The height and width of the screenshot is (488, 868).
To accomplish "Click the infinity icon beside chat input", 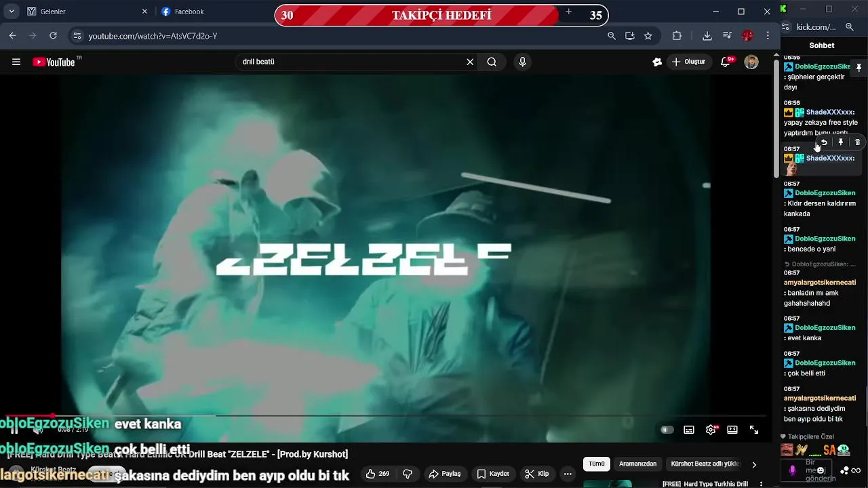I will coord(856,470).
